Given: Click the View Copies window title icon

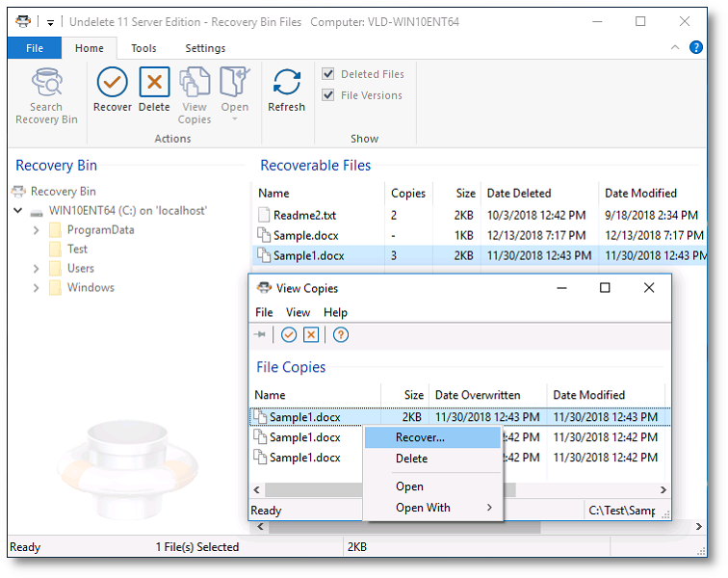Looking at the screenshot, I should (x=264, y=288).
